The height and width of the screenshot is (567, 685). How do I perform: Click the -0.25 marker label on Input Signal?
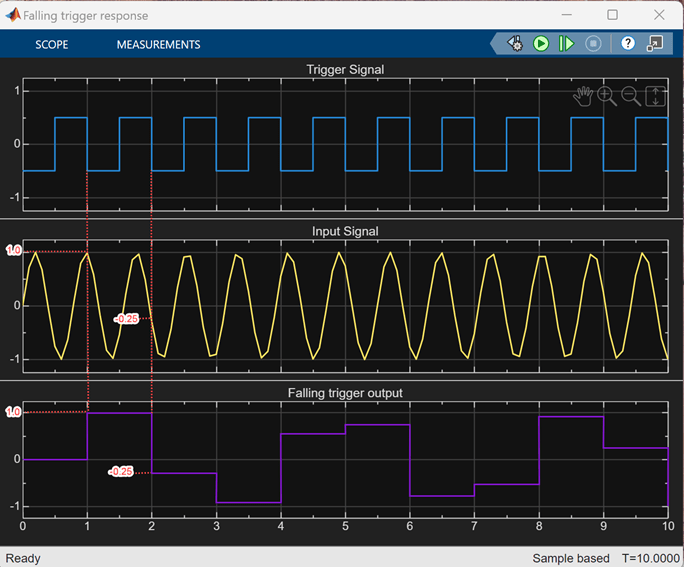(x=127, y=319)
